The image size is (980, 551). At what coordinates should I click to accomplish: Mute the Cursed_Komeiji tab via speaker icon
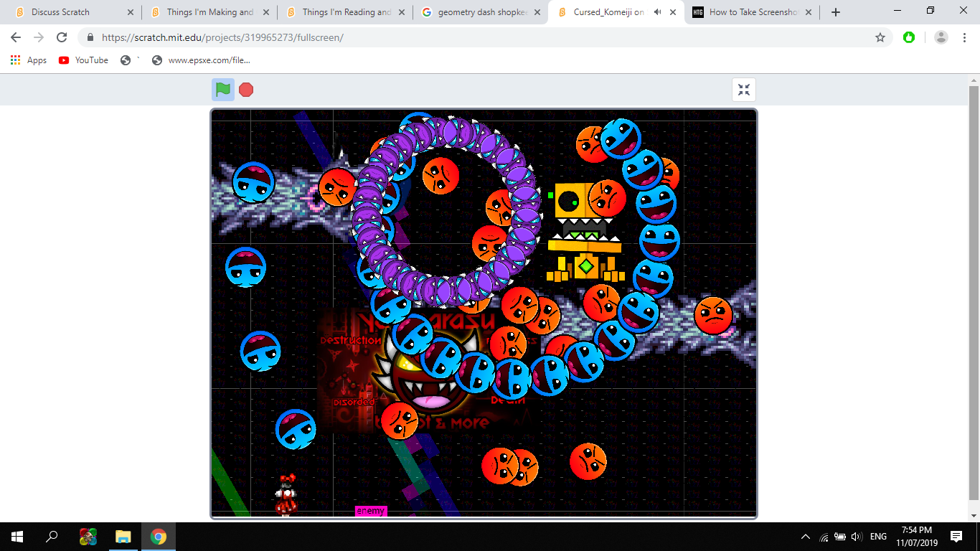pos(658,12)
